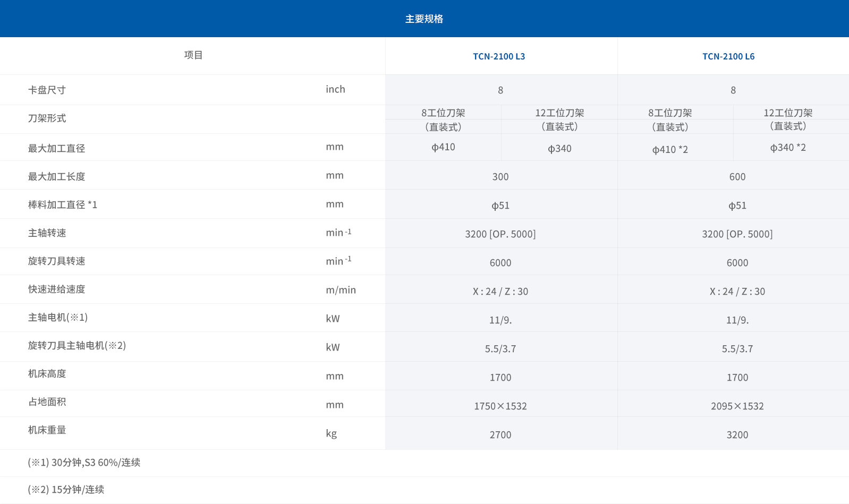The height and width of the screenshot is (504, 849).
Task: Click the TCN-2100 L6 model heading
Action: [x=728, y=56]
